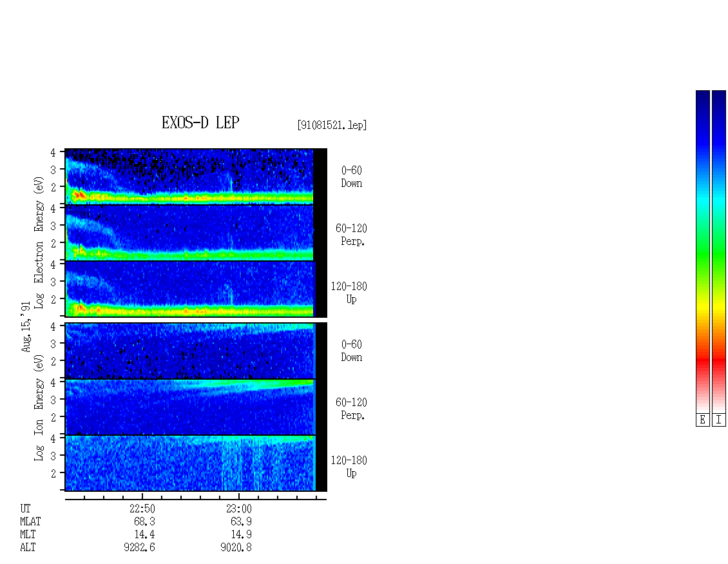Click the Log Ion Energy (eV) axis label
This screenshot has width=728, height=564.
click(39, 407)
